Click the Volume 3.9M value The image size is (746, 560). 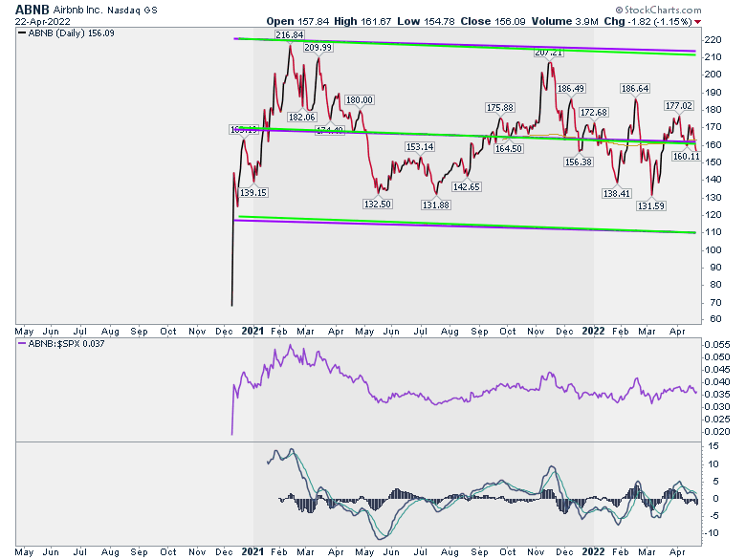[x=564, y=21]
